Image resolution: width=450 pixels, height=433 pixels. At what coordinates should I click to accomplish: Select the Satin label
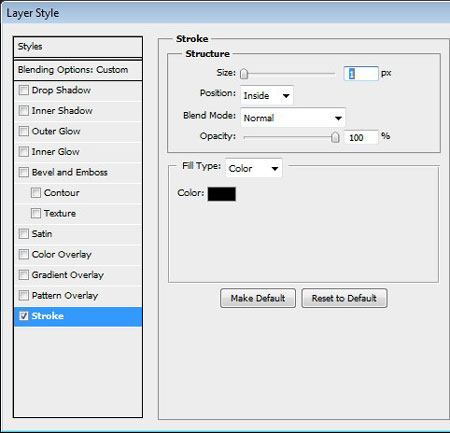click(42, 234)
